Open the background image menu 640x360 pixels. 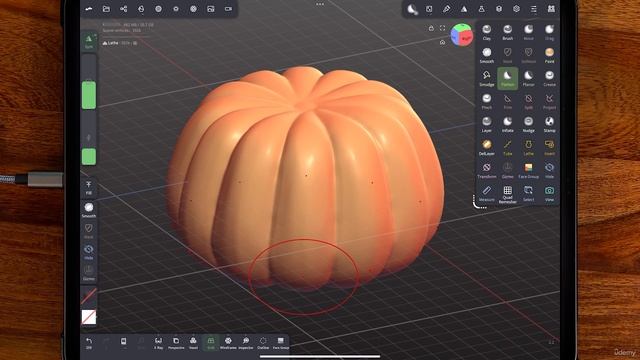[211, 9]
